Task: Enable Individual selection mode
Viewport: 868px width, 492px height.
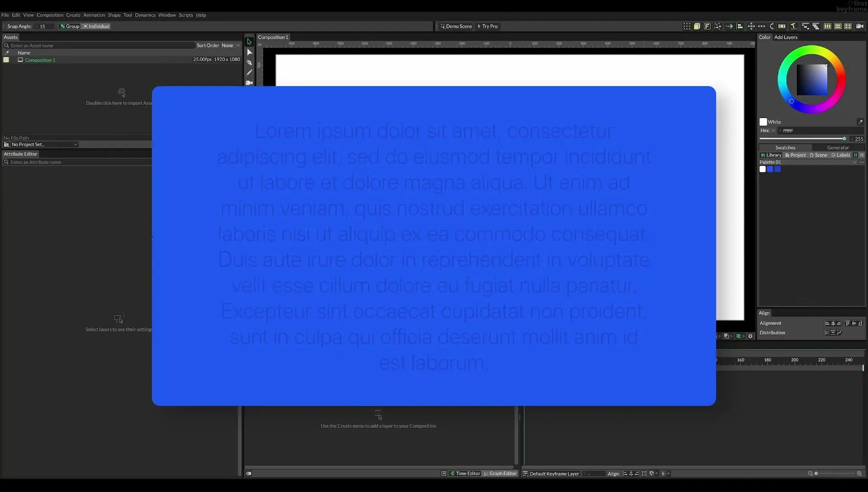Action: point(96,26)
